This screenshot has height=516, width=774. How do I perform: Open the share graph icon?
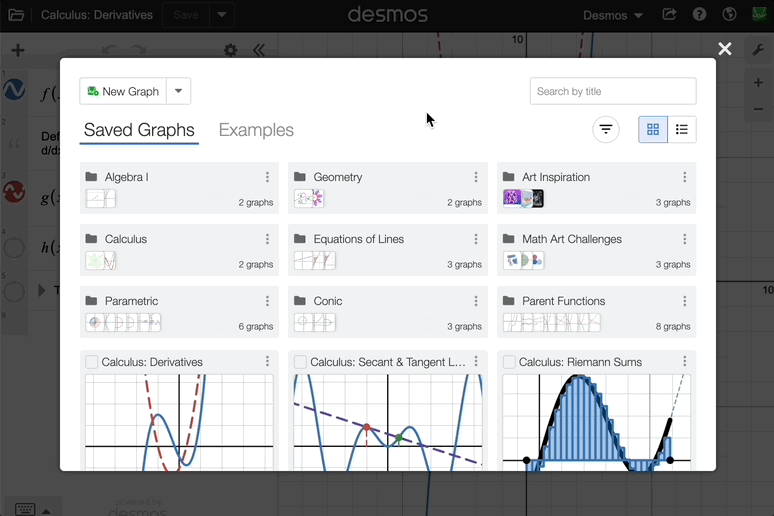coord(669,15)
